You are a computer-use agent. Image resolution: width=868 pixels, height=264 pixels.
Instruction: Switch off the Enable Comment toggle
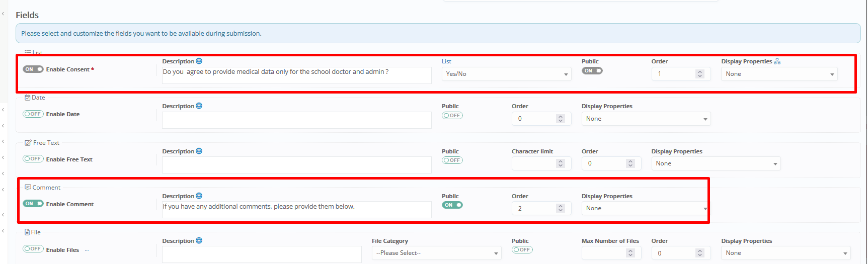tap(33, 204)
